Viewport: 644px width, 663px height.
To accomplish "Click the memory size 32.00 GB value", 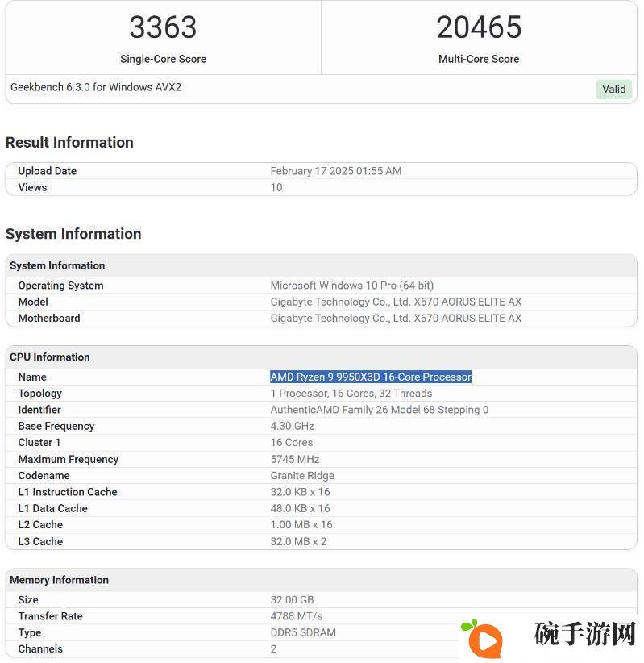I will tap(292, 599).
